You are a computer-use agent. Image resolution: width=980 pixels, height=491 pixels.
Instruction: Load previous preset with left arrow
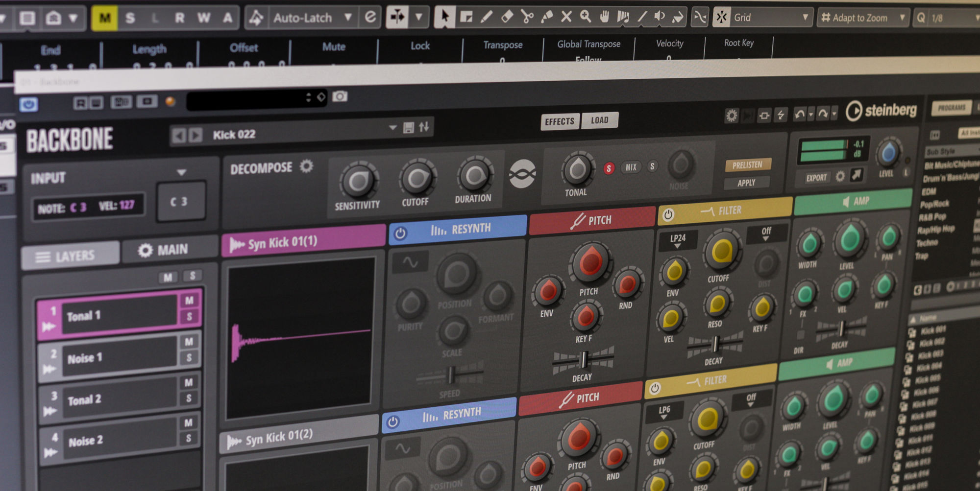[179, 136]
